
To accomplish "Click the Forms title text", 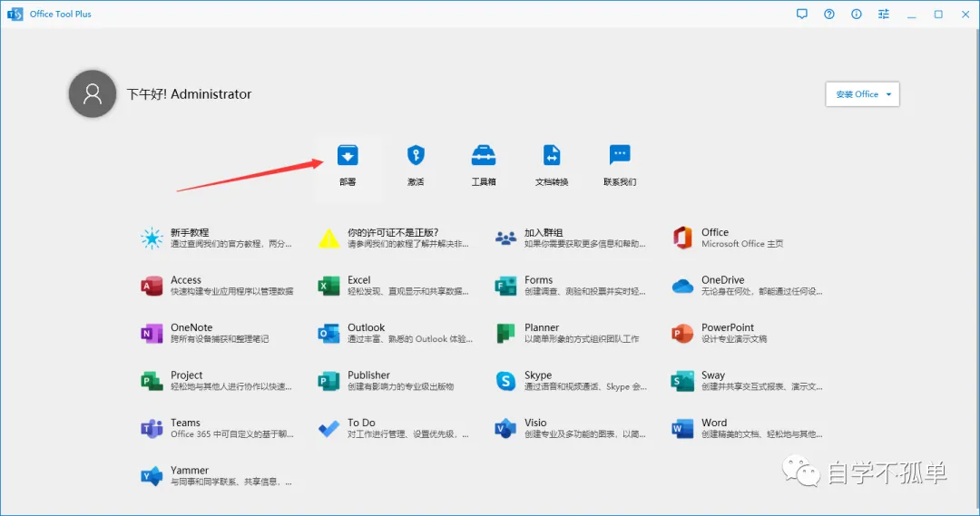I will (539, 280).
